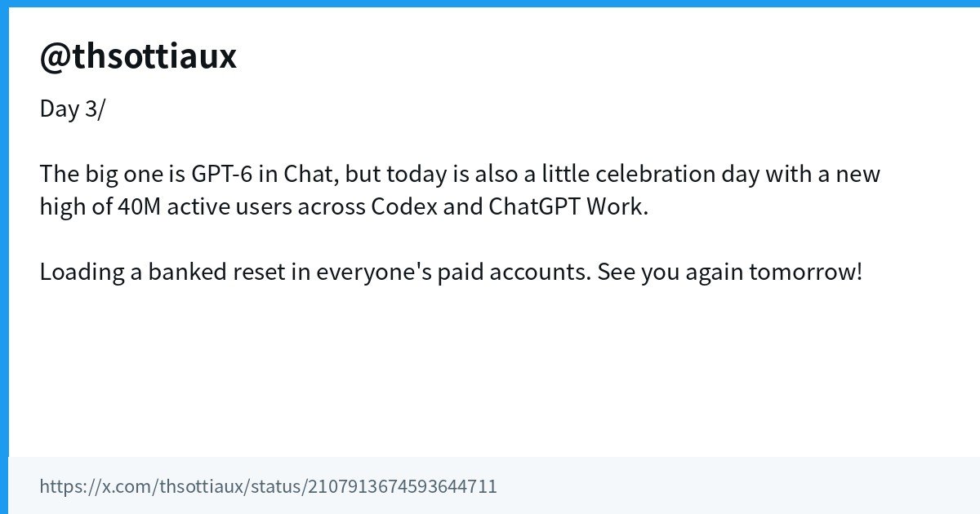Click the @thsottiaux handle heading

pos(138,56)
